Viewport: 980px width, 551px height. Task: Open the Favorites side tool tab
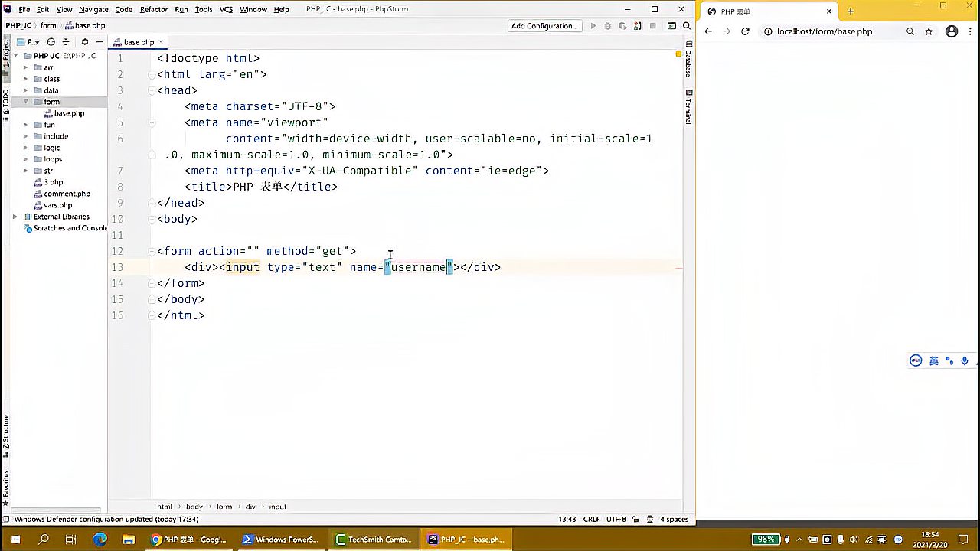5,487
